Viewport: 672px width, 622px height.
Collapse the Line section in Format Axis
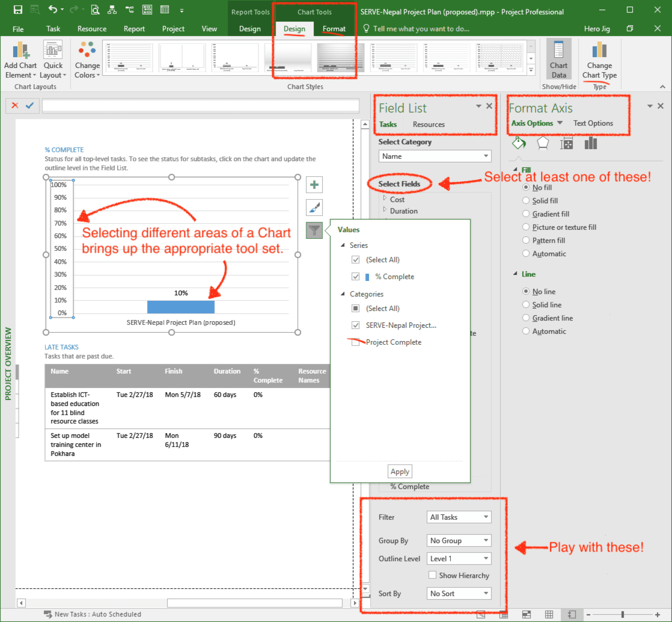coord(516,274)
